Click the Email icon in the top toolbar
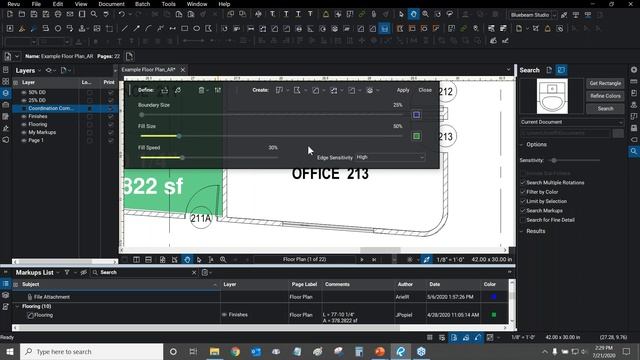This screenshot has height=360, width=640. (70, 14)
